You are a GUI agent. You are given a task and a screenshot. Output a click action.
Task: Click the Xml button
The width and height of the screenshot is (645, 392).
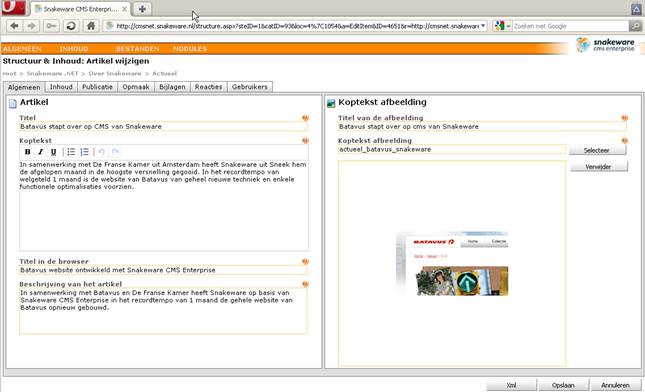tap(511, 385)
